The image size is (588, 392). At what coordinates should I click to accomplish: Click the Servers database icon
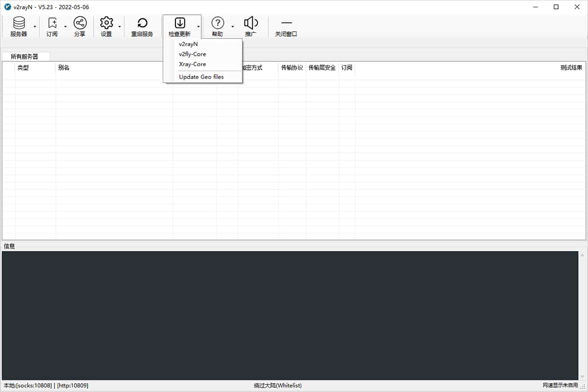[x=19, y=23]
